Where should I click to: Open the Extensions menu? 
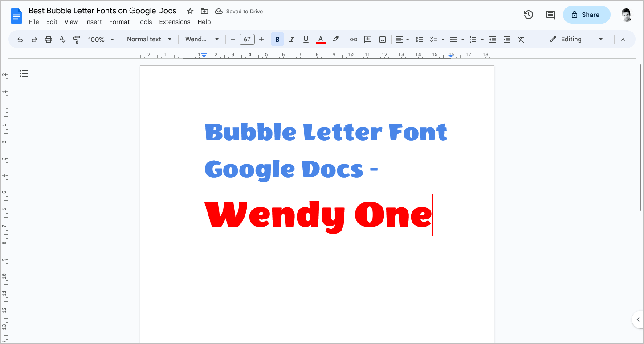[175, 21]
